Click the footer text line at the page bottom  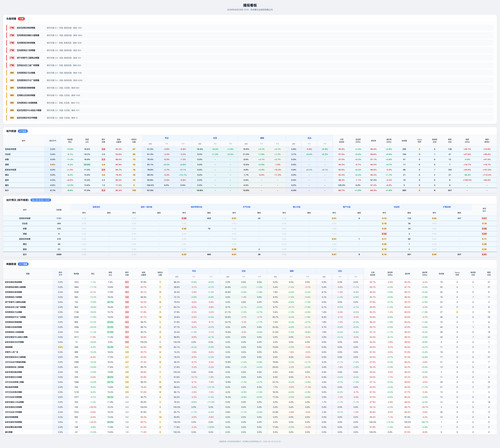pyautogui.click(x=250, y=441)
